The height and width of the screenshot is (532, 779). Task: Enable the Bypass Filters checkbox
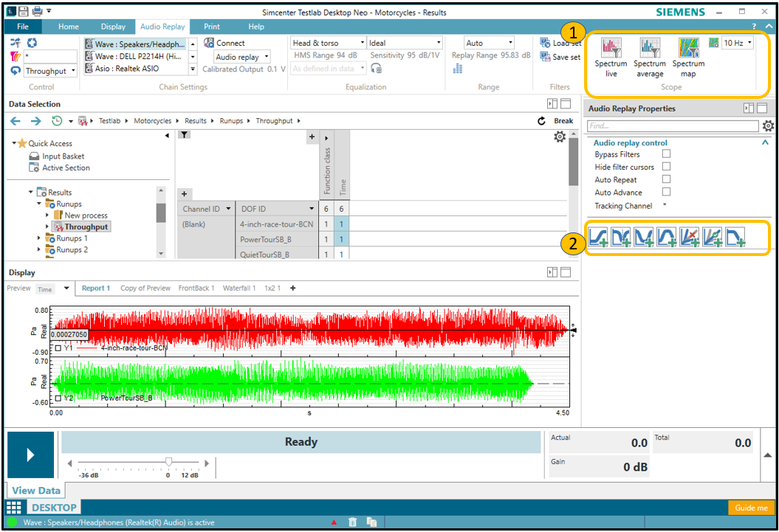tap(666, 154)
